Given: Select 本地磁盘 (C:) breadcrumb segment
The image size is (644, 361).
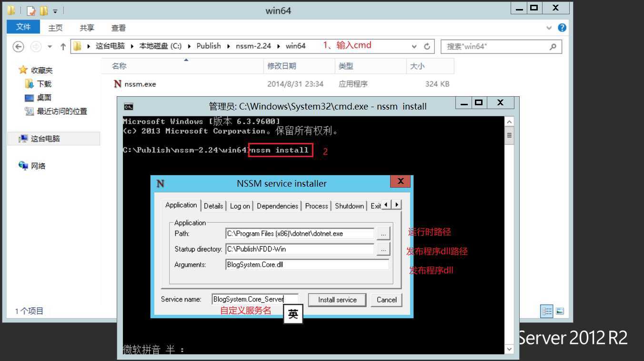Looking at the screenshot, I should coord(161,46).
